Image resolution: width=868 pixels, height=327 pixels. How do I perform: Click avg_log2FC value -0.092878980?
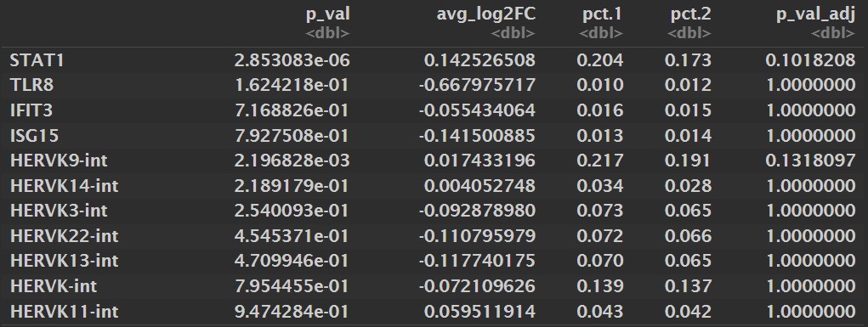click(x=477, y=211)
